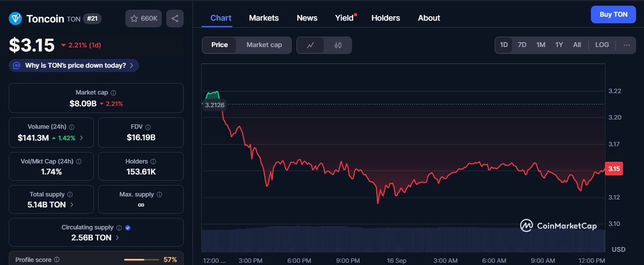Expand the Circulating supply chevron
The width and height of the screenshot is (644, 265).
click(118, 238)
